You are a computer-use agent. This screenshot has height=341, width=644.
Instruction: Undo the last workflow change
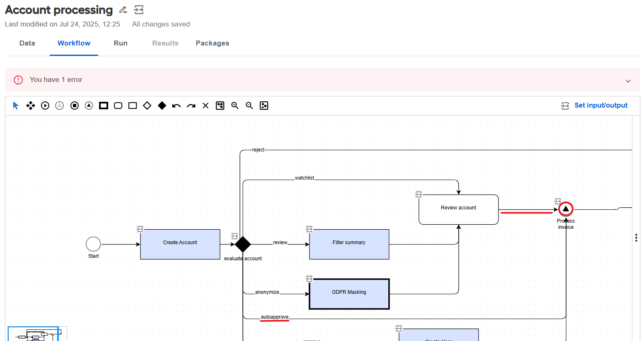[x=177, y=106]
